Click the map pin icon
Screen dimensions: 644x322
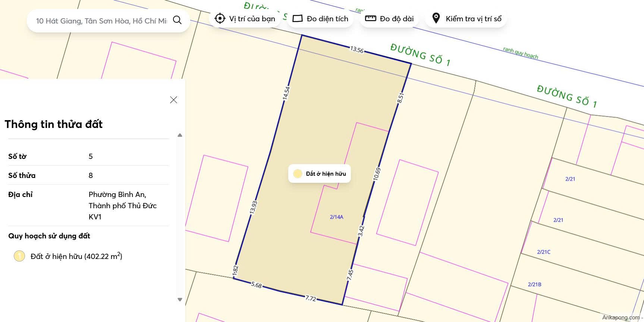pos(436,18)
